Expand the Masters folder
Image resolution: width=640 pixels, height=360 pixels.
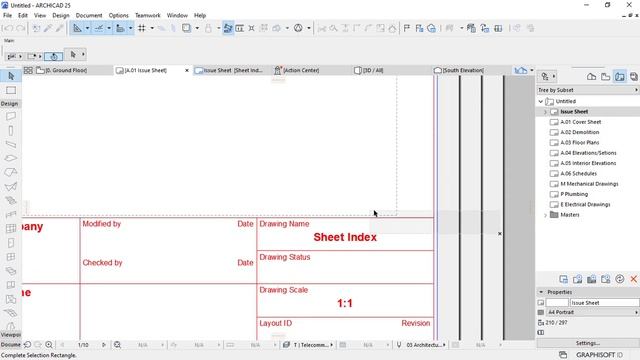[x=545, y=215]
